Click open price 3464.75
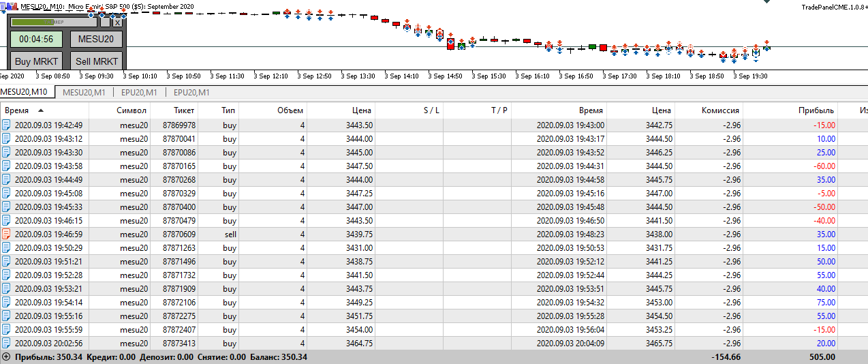This screenshot has height=364, width=868. coord(359,343)
